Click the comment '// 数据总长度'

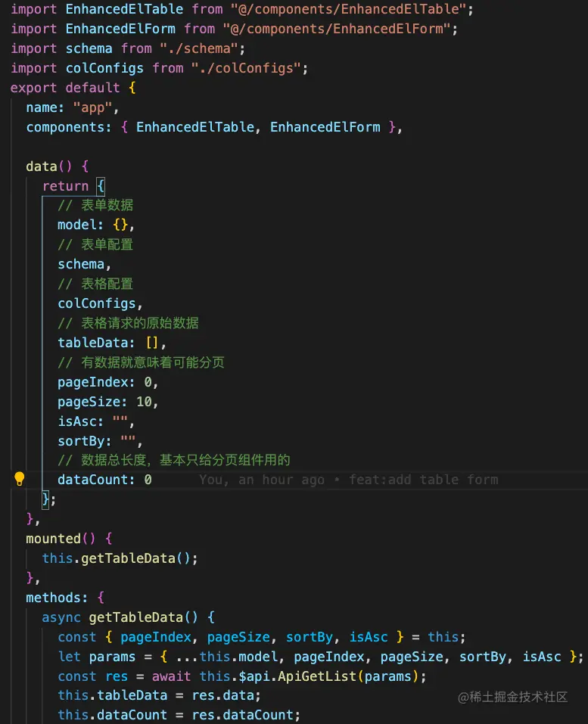click(x=101, y=461)
